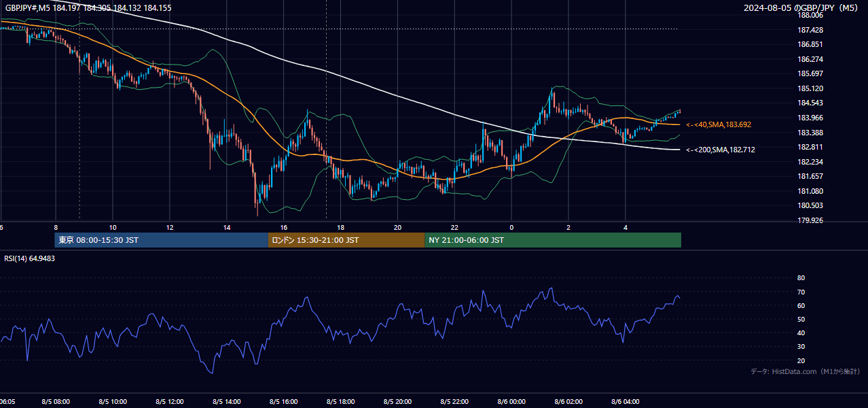Screen dimensions: 868x408
Task: Click price axis value 182.234
Action: (810, 162)
